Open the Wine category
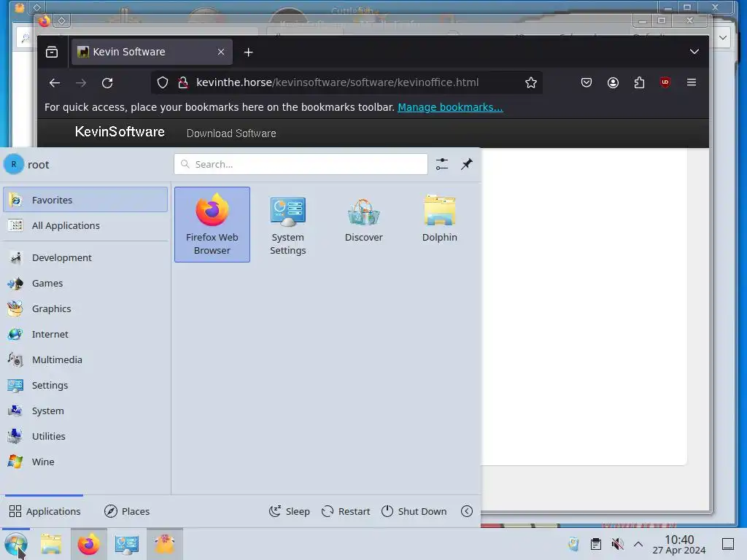Screen dimensions: 747x560 (85, 462)
